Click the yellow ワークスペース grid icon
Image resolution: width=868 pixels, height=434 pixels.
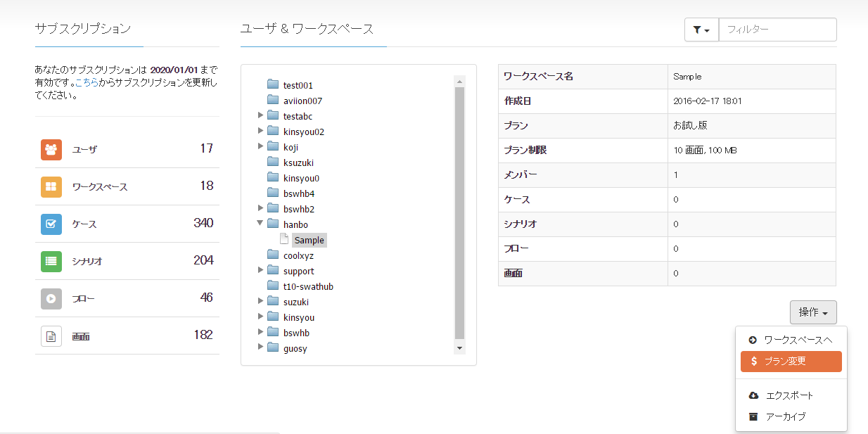tap(51, 186)
